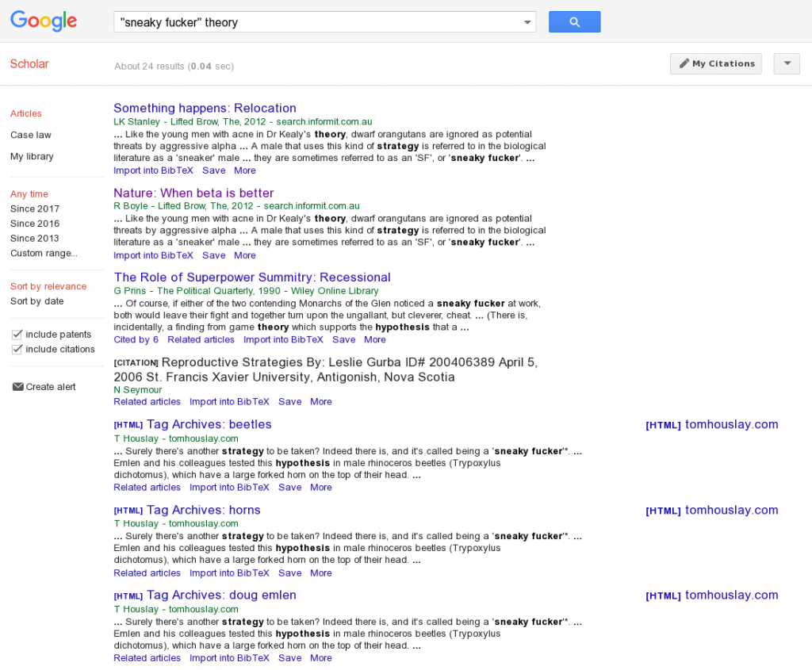Click More under Tag Archives: doug emlen

pos(321,658)
